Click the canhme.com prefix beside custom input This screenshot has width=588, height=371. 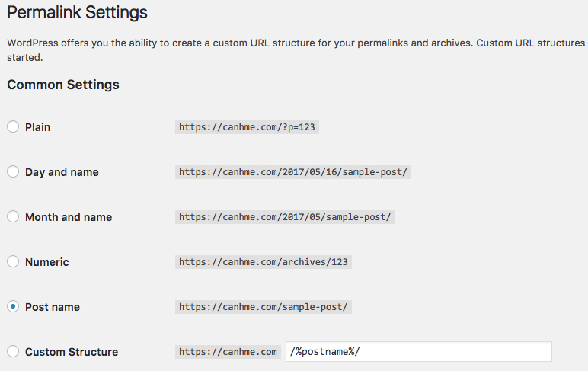[228, 352]
